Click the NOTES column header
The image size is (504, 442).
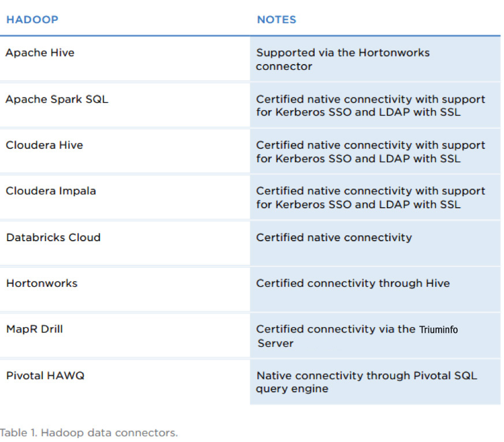pyautogui.click(x=277, y=20)
